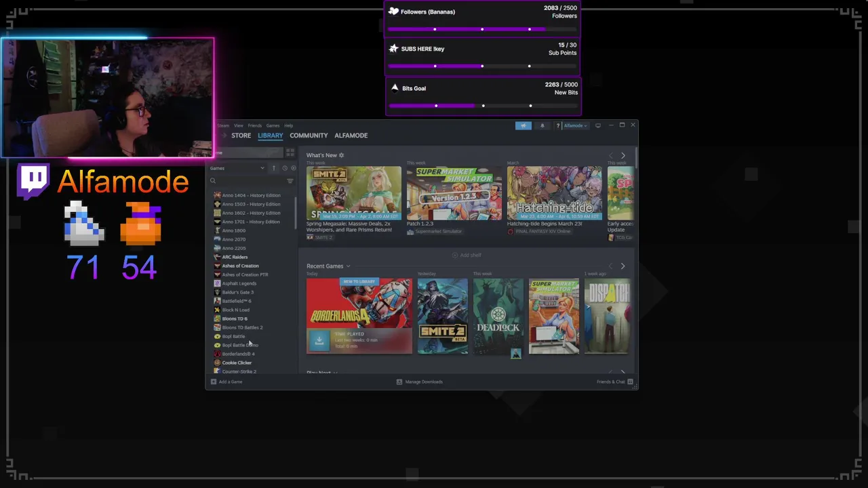Click the question mark help icon

click(x=557, y=125)
